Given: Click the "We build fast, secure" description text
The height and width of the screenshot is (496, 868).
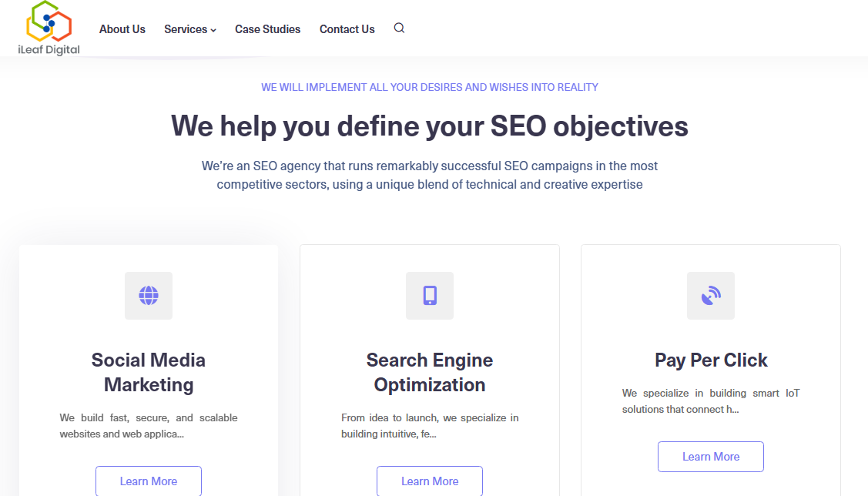Looking at the screenshot, I should pos(149,425).
